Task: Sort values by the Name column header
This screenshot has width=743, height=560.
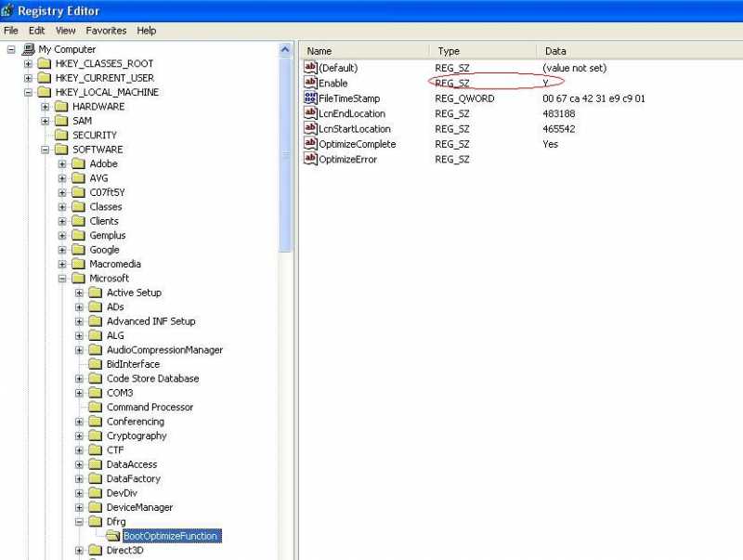Action: 364,51
